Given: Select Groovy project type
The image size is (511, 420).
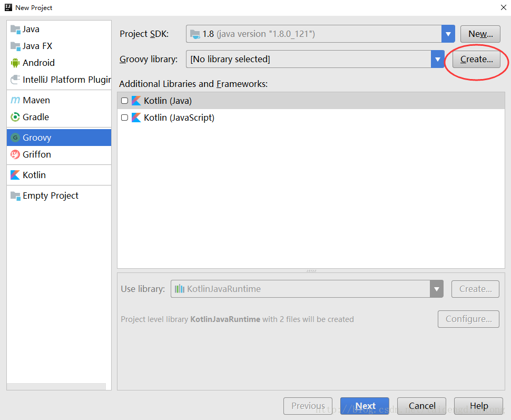Looking at the screenshot, I should tap(59, 138).
